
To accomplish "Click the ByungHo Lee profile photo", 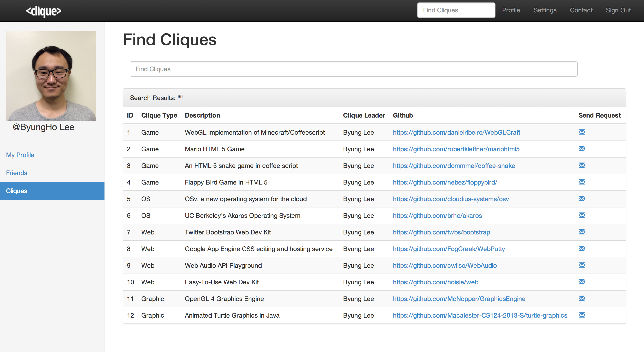I will 51,76.
